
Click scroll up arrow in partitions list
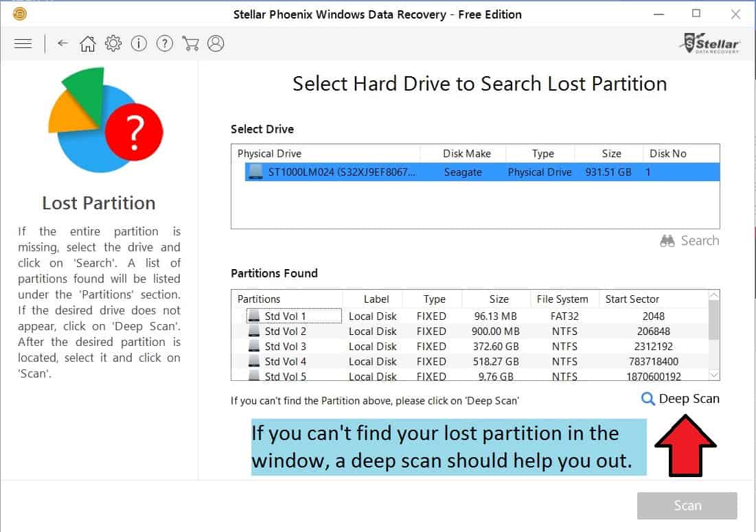click(714, 295)
